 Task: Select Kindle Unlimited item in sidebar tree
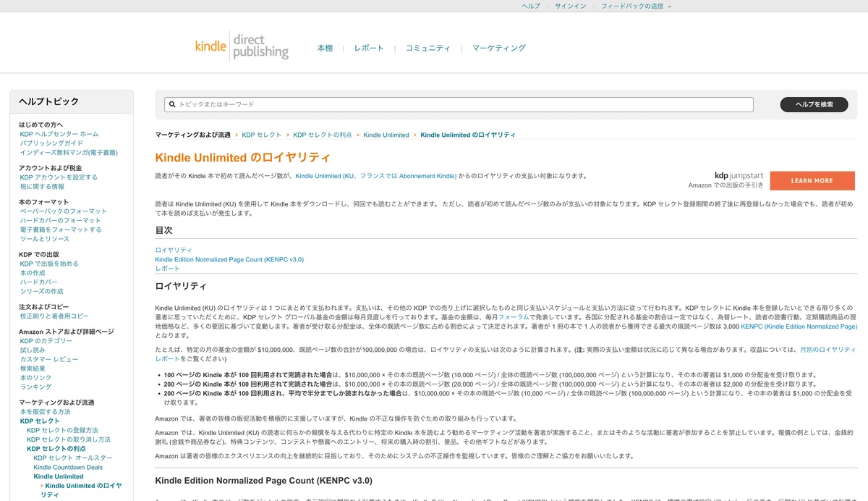(x=59, y=477)
